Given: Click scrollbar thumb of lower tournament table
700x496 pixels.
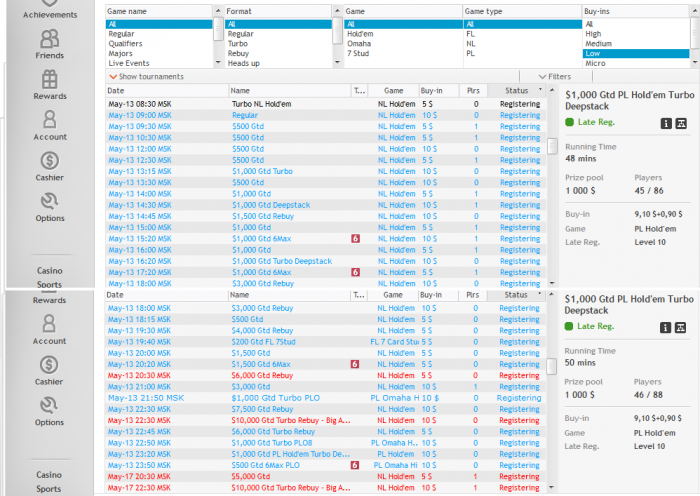Looking at the screenshot, I should (x=552, y=366).
